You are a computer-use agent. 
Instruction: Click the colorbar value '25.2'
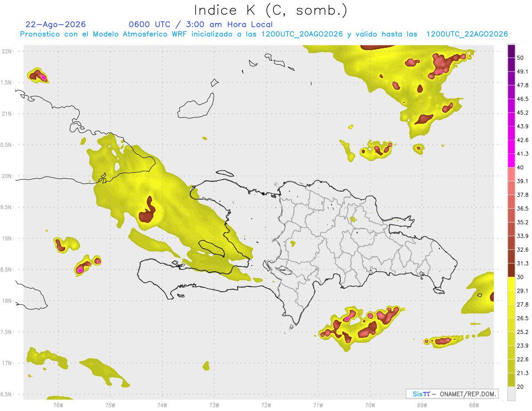point(523,332)
